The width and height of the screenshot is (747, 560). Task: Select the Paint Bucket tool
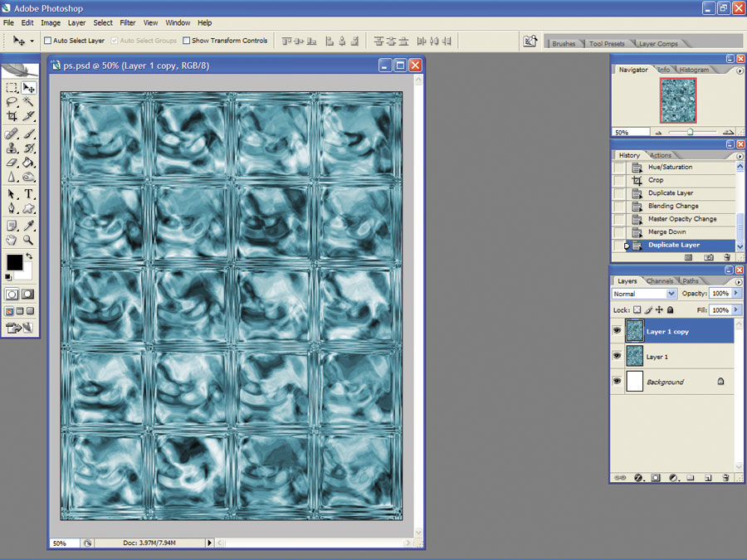pos(28,163)
